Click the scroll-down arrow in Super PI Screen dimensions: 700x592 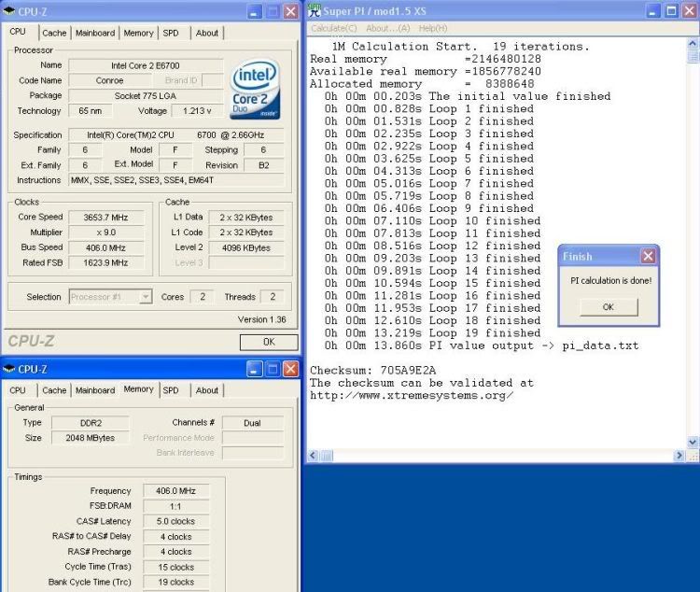pyautogui.click(x=693, y=443)
